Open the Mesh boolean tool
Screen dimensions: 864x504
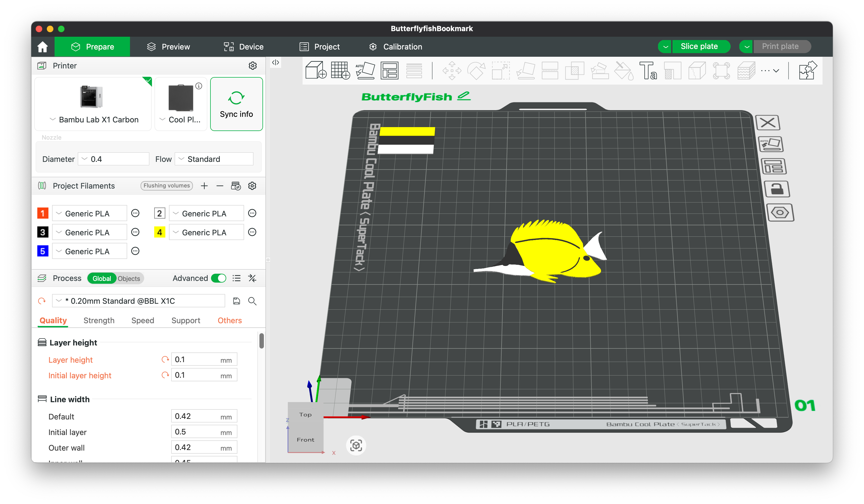click(x=575, y=71)
